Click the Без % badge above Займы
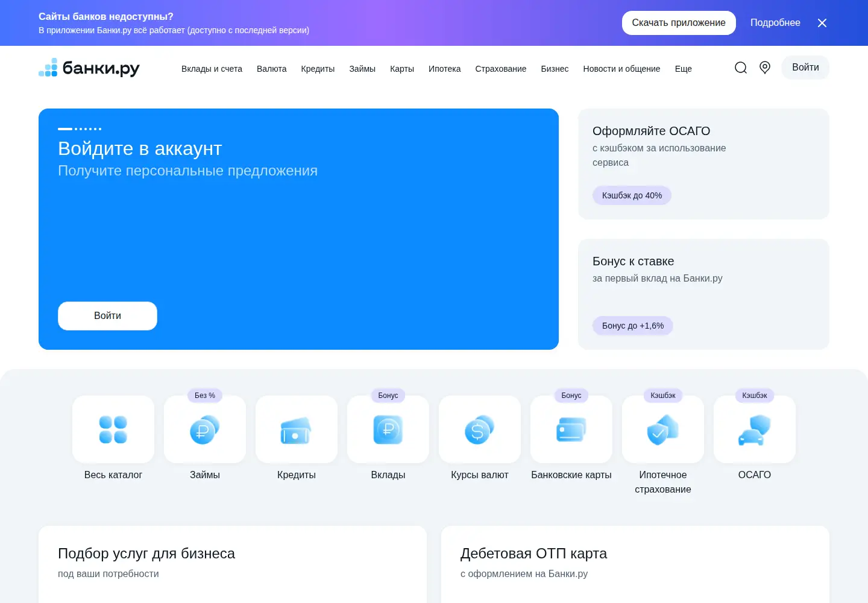 (x=205, y=396)
